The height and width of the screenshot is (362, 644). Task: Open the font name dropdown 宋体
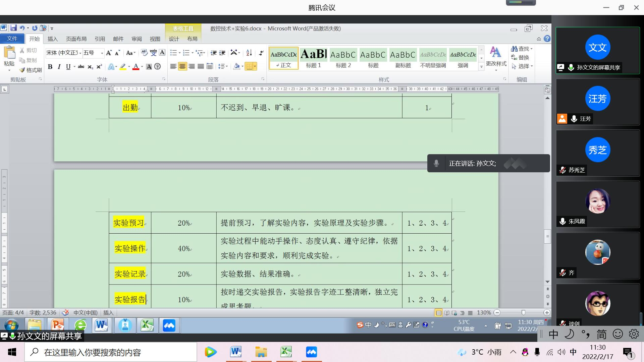click(x=80, y=53)
